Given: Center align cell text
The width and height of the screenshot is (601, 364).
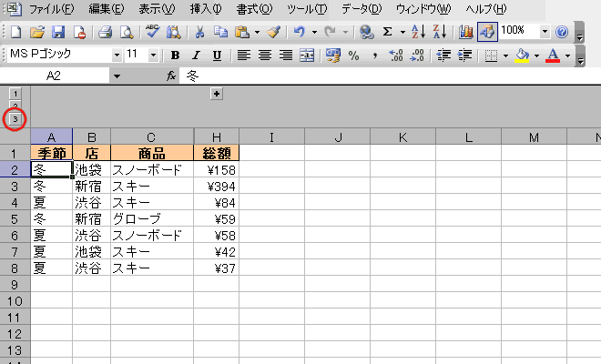Looking at the screenshot, I should (265, 56).
